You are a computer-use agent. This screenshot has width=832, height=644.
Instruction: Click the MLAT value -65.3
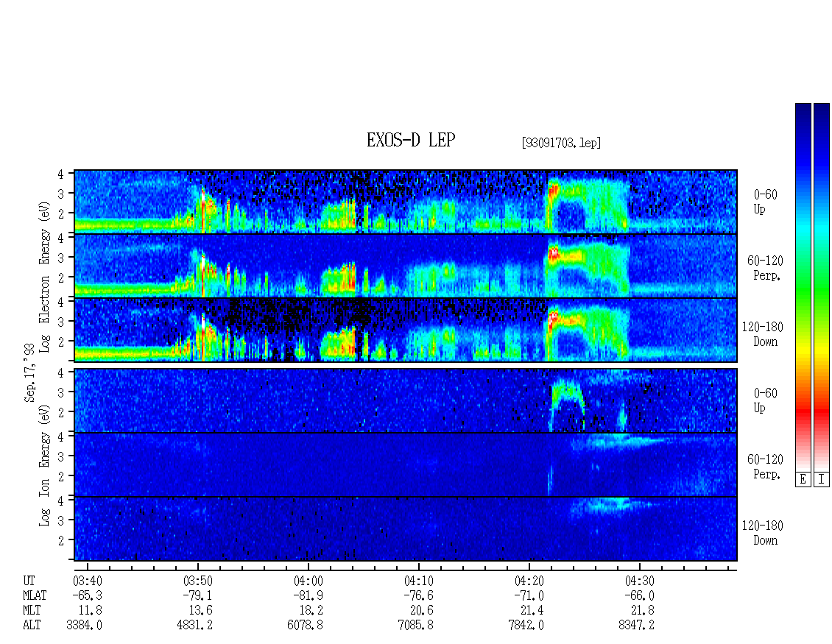point(88,595)
